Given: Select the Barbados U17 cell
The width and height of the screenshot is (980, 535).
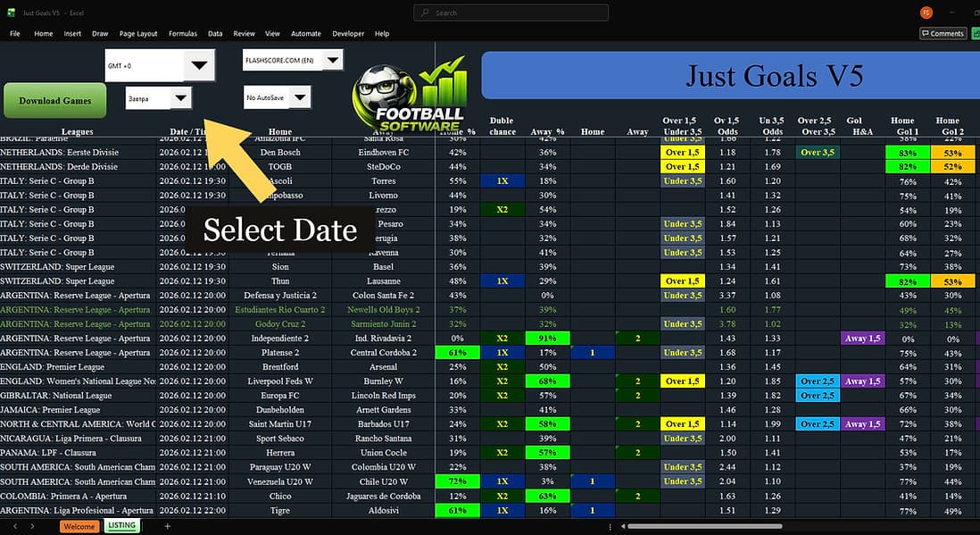Looking at the screenshot, I should pyautogui.click(x=383, y=423).
